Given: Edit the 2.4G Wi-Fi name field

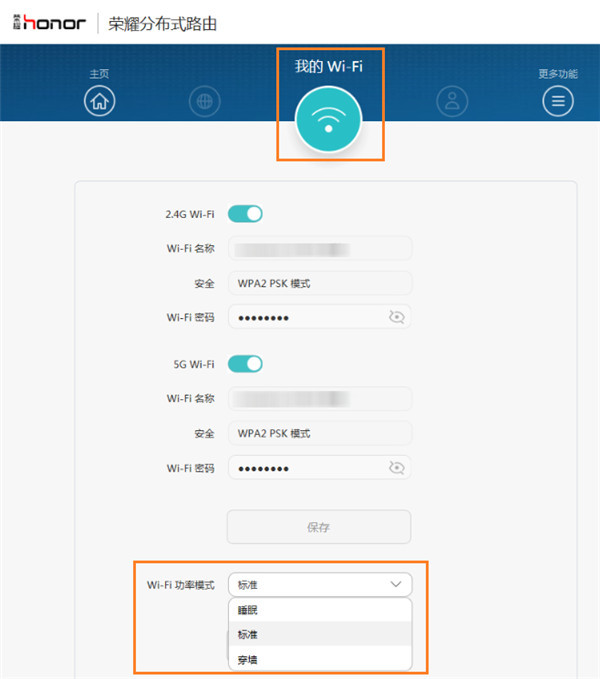Looking at the screenshot, I should 320,249.
